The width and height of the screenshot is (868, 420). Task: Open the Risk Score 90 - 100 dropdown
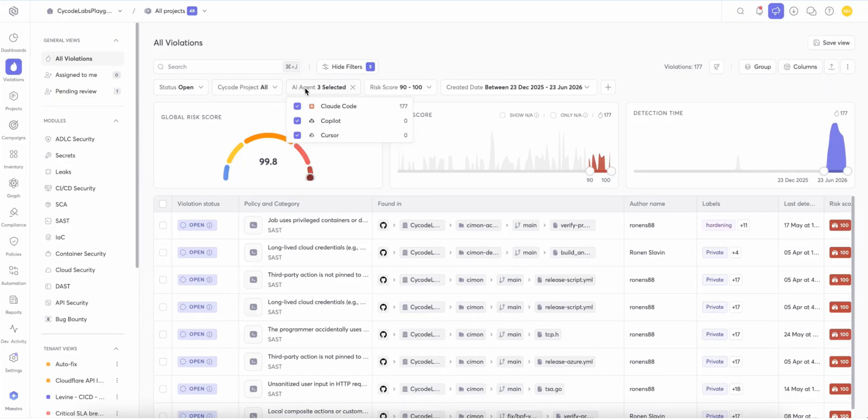tap(401, 87)
